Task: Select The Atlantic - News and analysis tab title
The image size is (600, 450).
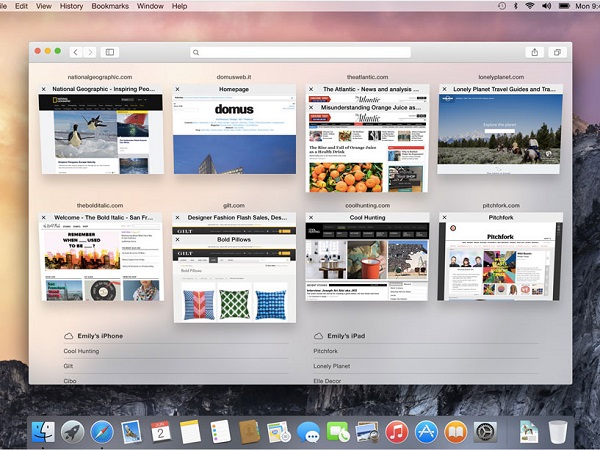Action: (x=371, y=89)
